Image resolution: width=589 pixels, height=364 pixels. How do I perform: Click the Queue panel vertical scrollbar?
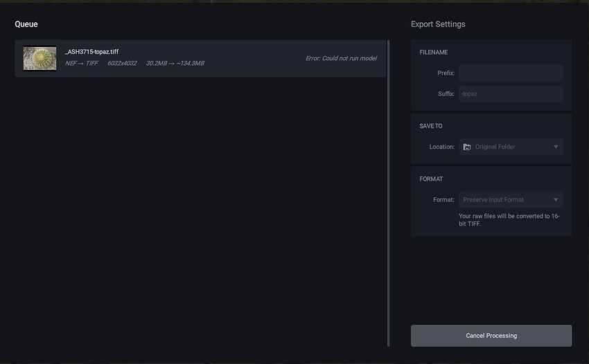click(x=388, y=192)
